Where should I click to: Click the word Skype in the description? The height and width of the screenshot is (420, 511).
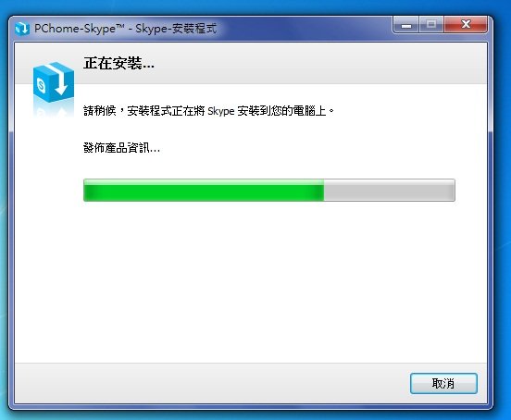click(x=221, y=111)
